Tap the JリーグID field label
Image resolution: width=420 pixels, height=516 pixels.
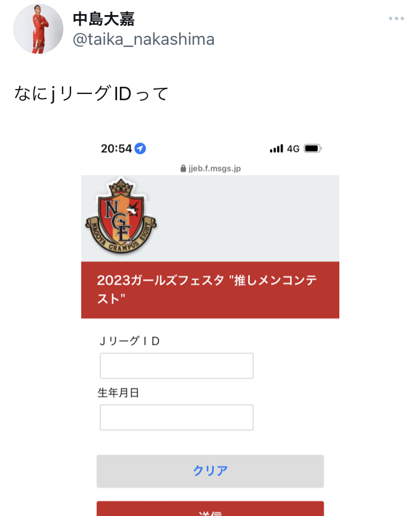[x=129, y=341]
